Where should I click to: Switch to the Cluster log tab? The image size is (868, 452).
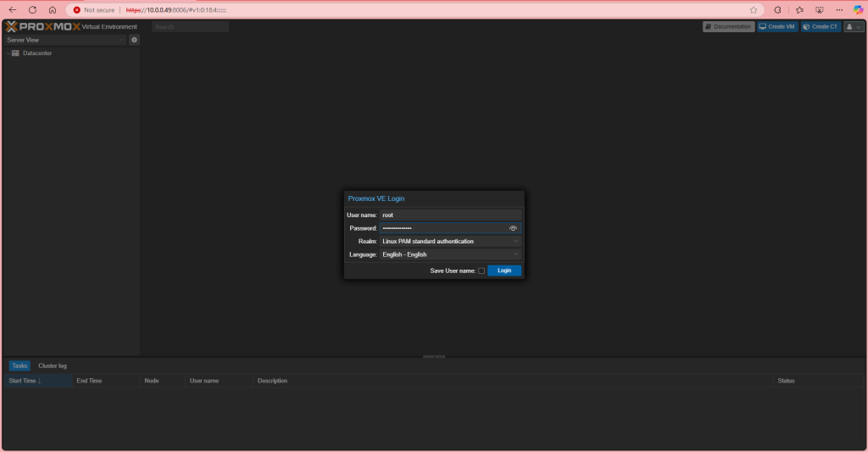click(x=52, y=366)
